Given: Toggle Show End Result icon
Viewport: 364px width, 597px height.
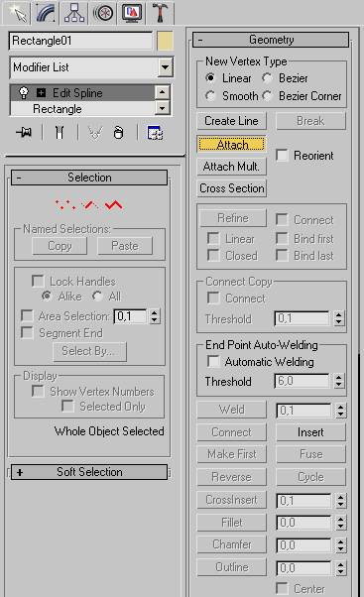Looking at the screenshot, I should click(60, 133).
